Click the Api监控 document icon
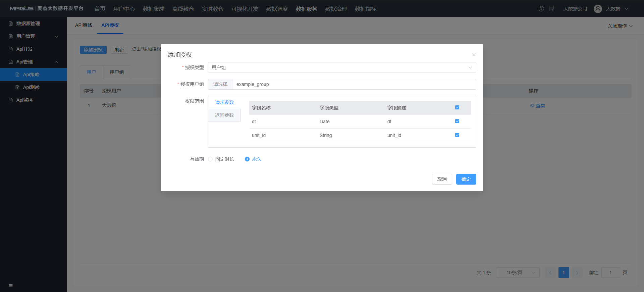 click(x=11, y=100)
